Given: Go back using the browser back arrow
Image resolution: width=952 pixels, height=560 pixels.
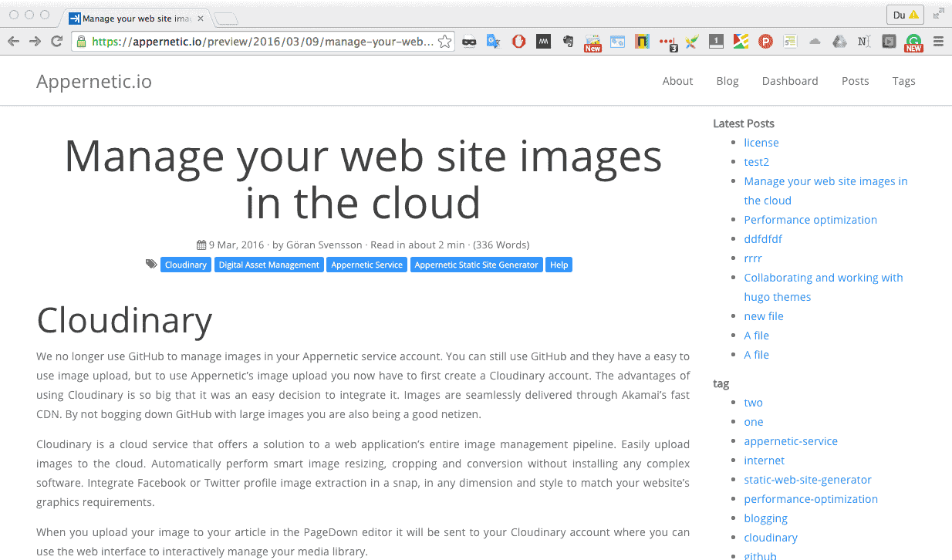Looking at the screenshot, I should (x=13, y=42).
